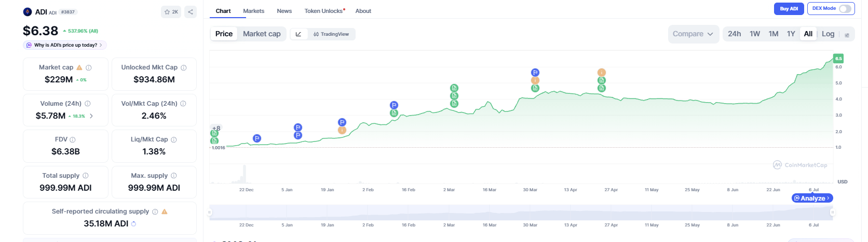Click the right handle of range navigator

coord(832,212)
